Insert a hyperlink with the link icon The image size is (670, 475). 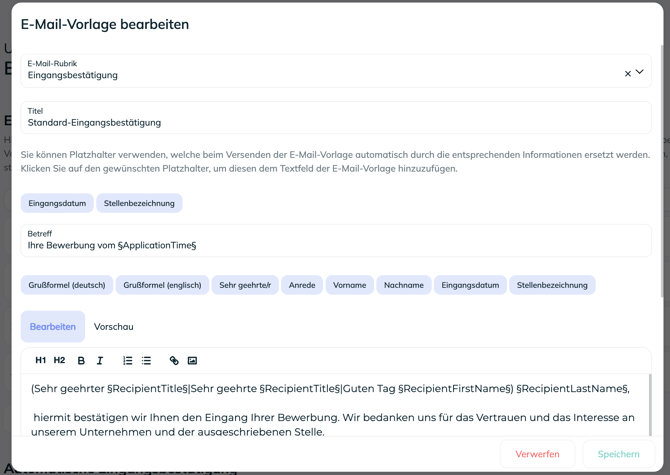click(x=174, y=361)
